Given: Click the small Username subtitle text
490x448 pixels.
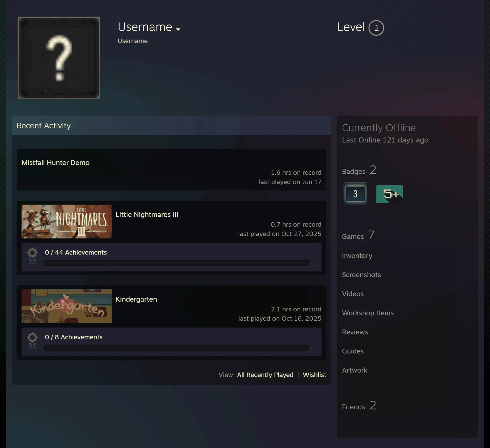Looking at the screenshot, I should 132,41.
